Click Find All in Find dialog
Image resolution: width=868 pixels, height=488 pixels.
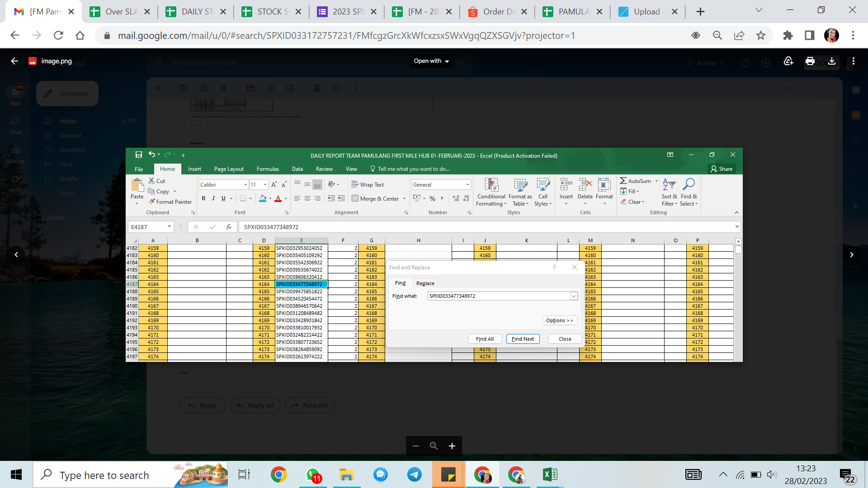[485, 339]
